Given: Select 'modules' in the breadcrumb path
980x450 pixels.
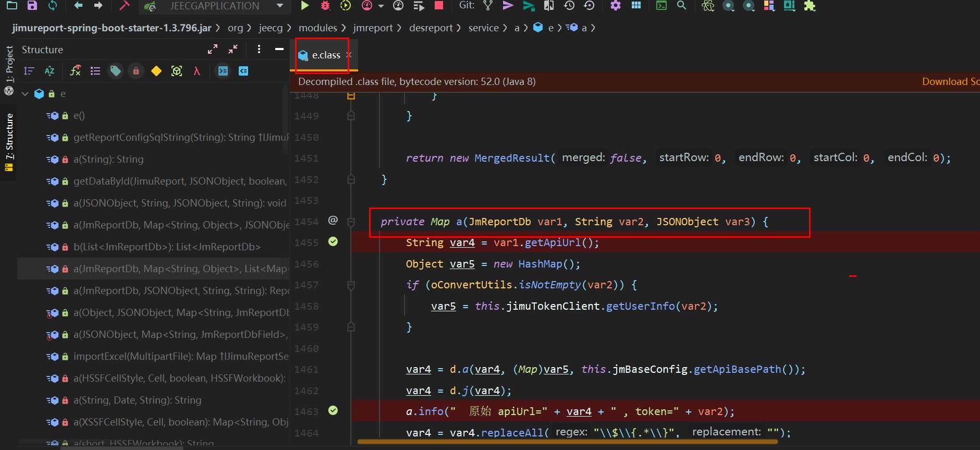Looking at the screenshot, I should tap(318, 28).
